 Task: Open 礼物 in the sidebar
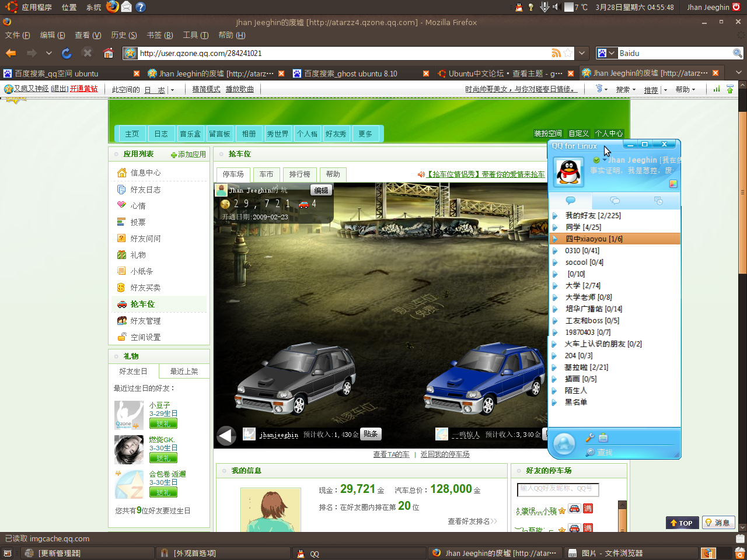tap(138, 255)
